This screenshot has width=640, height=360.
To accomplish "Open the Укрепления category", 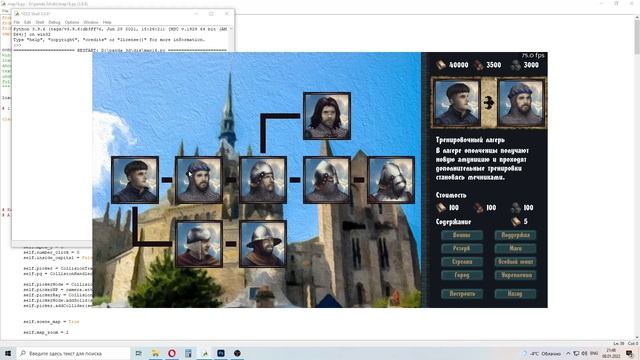I will click(515, 275).
